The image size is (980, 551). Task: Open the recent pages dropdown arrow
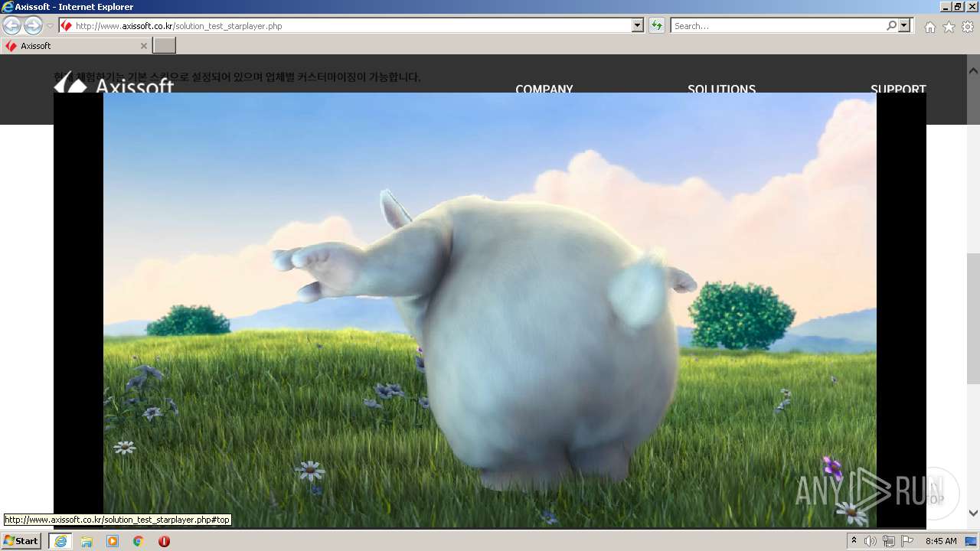point(50,25)
